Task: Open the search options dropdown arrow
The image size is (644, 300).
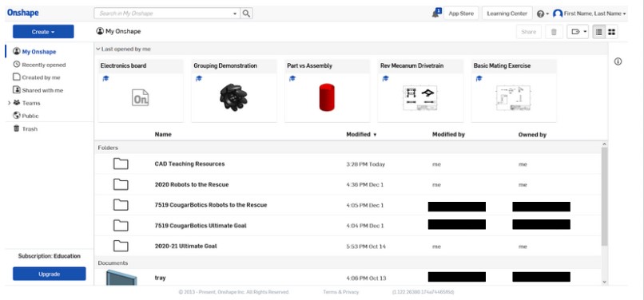Action: pyautogui.click(x=235, y=14)
